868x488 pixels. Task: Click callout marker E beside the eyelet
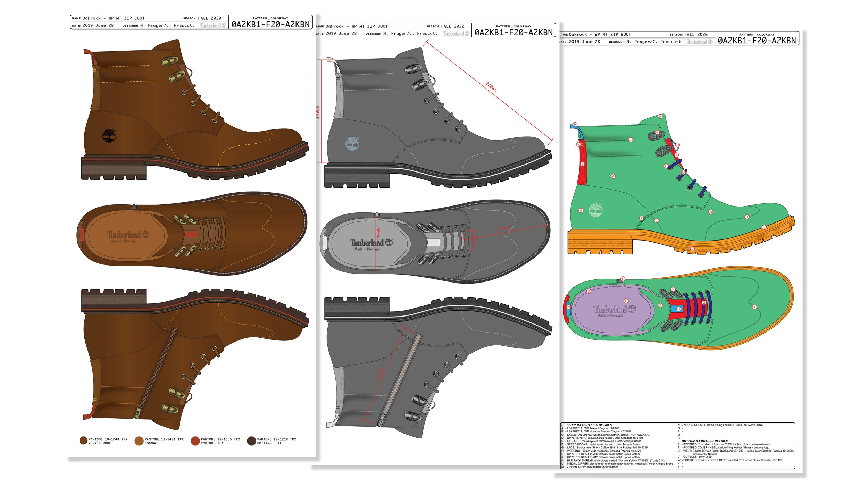coord(666,166)
